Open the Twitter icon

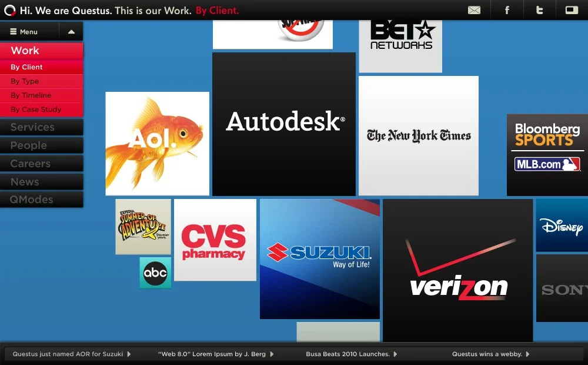(539, 10)
